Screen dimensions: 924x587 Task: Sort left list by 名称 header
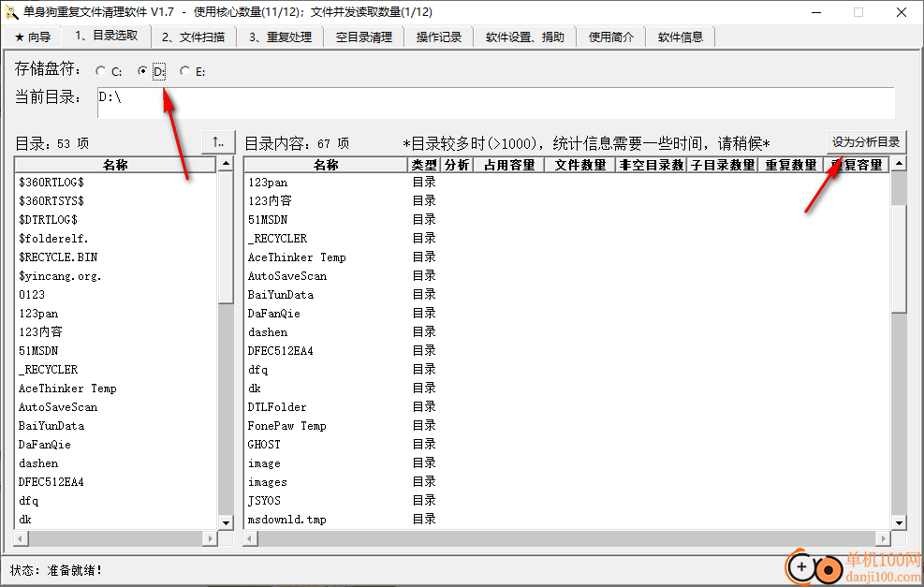point(115,165)
